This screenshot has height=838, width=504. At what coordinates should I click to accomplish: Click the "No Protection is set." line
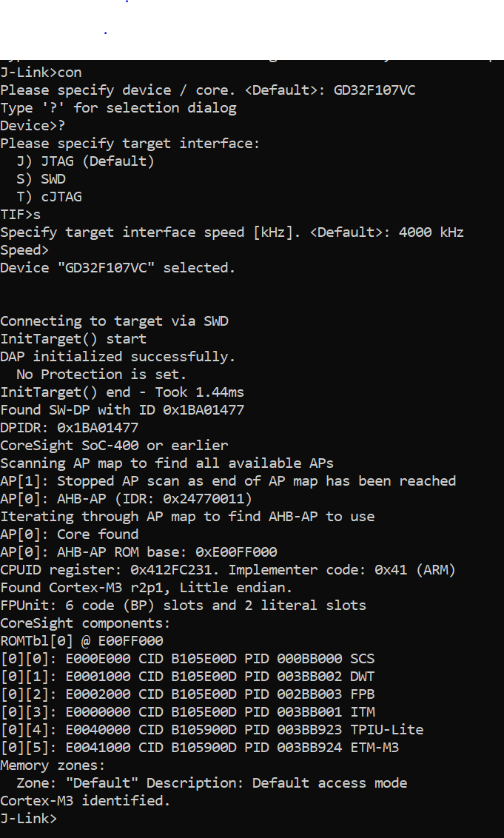coord(101,374)
